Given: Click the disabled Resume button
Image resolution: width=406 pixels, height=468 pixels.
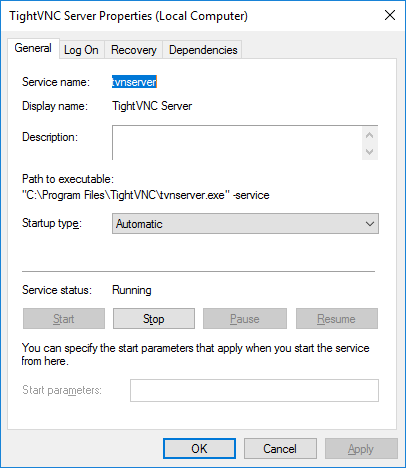Looking at the screenshot, I should tap(337, 319).
